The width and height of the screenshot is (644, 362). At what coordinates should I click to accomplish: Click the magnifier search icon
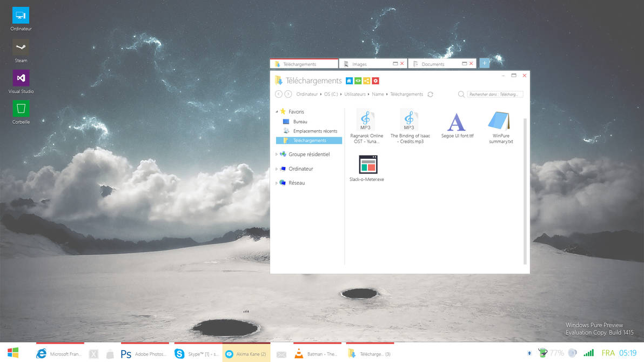tap(461, 95)
